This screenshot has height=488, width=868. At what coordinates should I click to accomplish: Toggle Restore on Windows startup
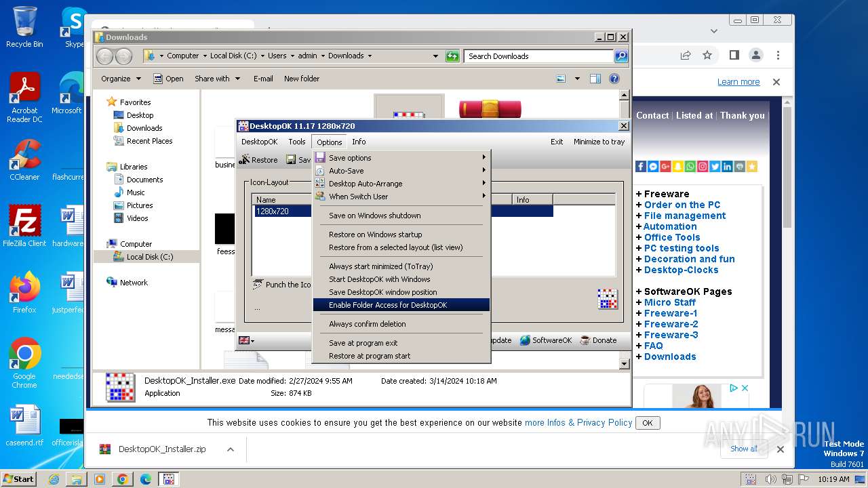point(375,235)
